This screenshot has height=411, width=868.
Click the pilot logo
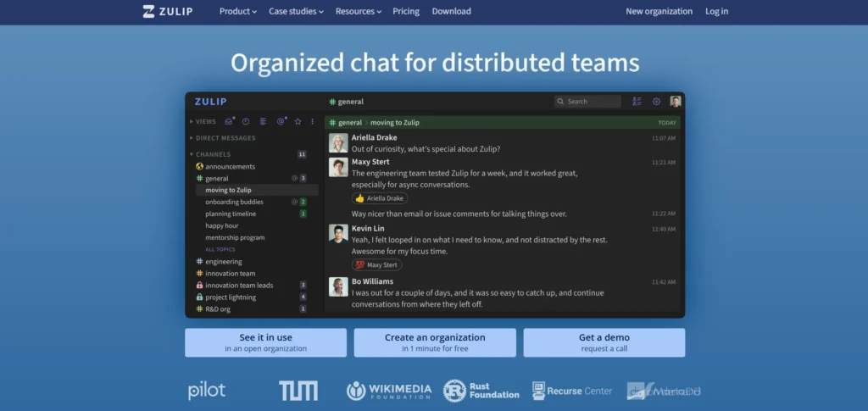207,391
